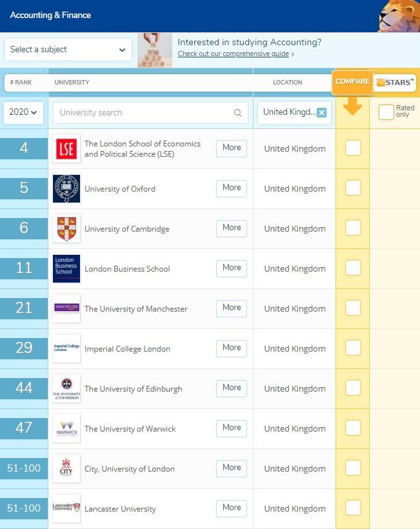Click the Lancaster University logo
The height and width of the screenshot is (529, 420).
pyautogui.click(x=66, y=508)
